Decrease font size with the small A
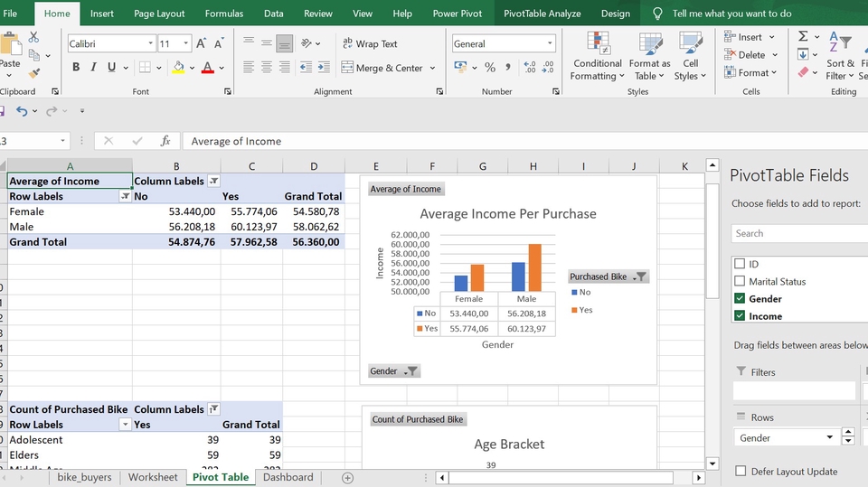 coord(219,43)
